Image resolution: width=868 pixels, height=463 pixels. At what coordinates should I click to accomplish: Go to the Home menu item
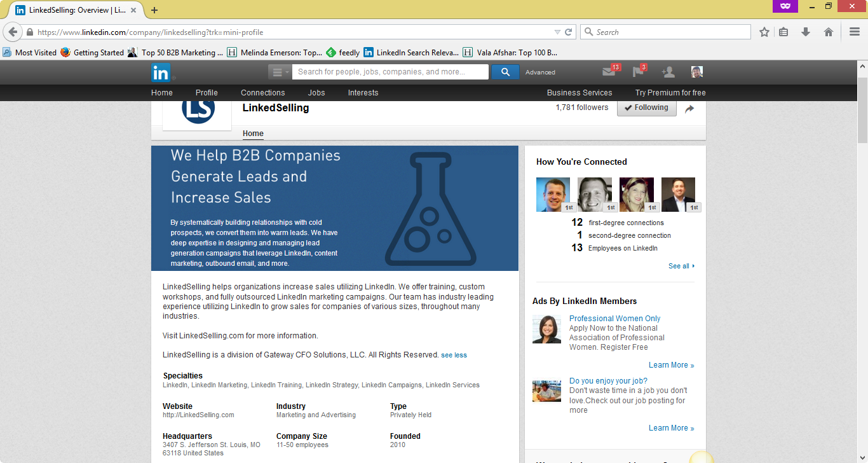[162, 93]
